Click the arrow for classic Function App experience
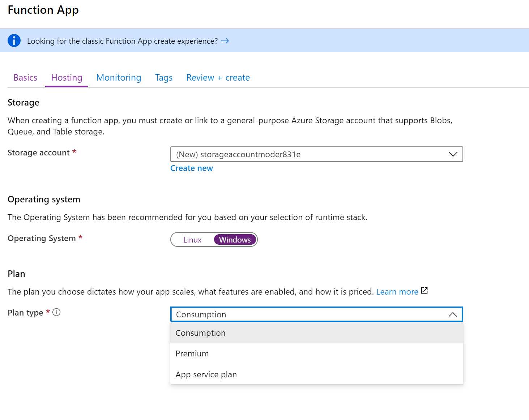Screen dimensions: 529x420 coord(225,41)
